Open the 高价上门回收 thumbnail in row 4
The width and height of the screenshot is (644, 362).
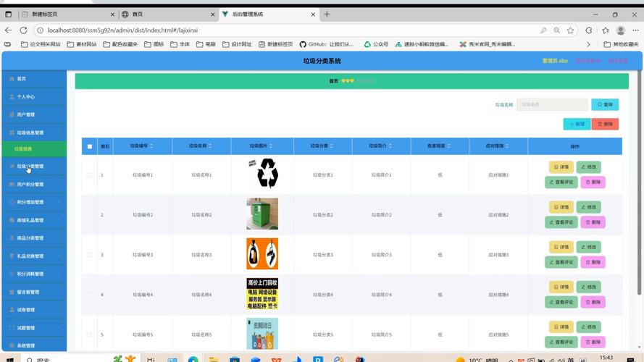(262, 294)
